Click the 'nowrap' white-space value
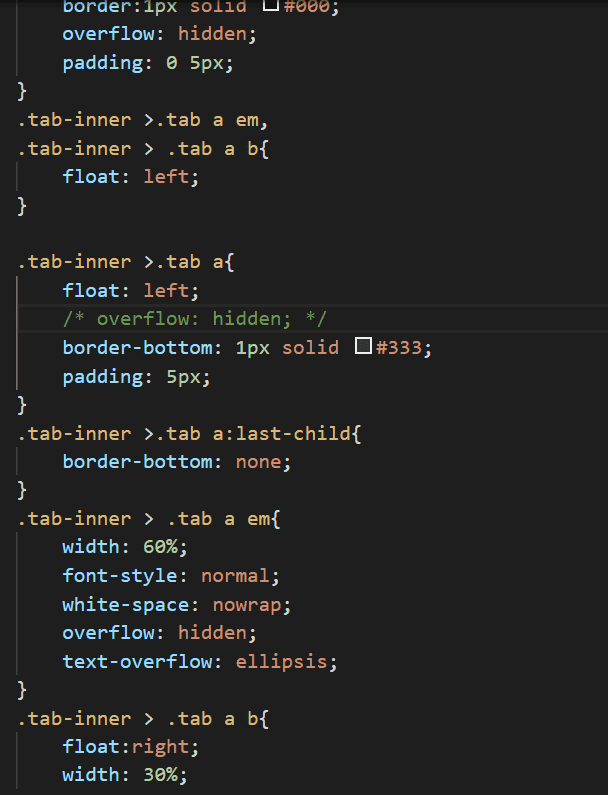 click(x=247, y=605)
